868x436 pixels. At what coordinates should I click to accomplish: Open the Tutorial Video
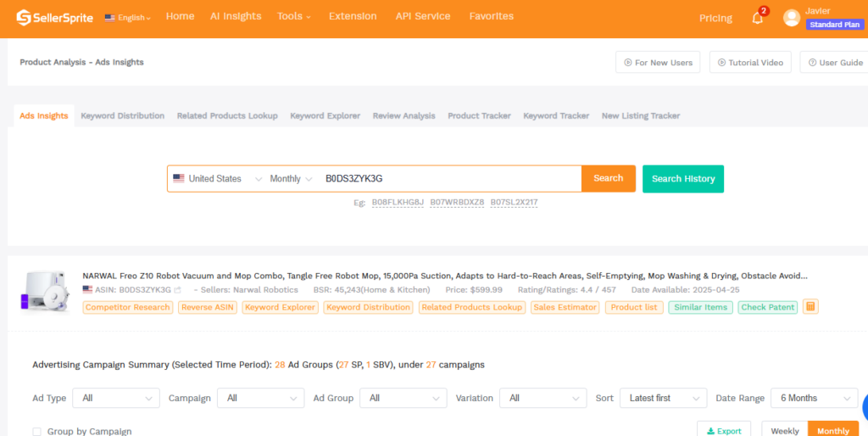(x=750, y=62)
